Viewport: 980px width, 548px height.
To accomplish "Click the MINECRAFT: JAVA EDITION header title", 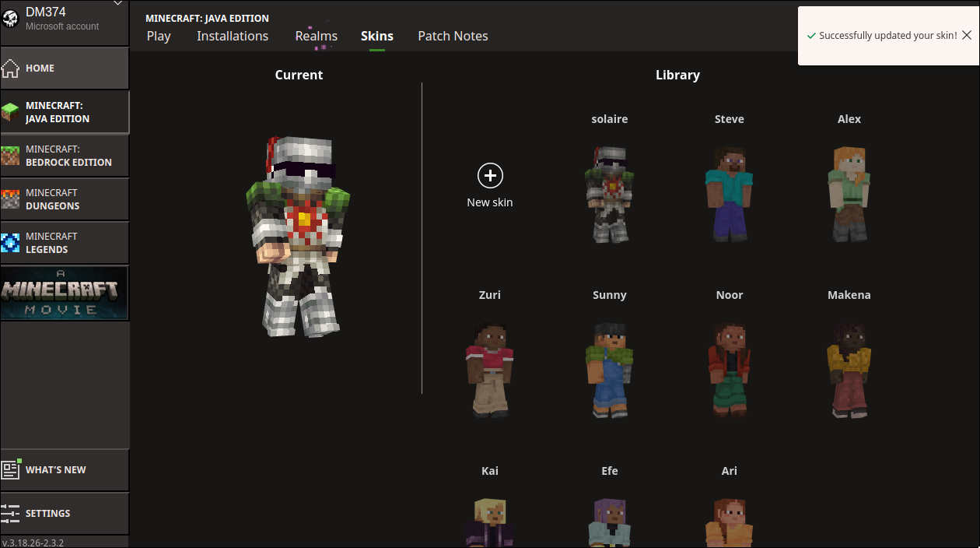I will (x=207, y=18).
